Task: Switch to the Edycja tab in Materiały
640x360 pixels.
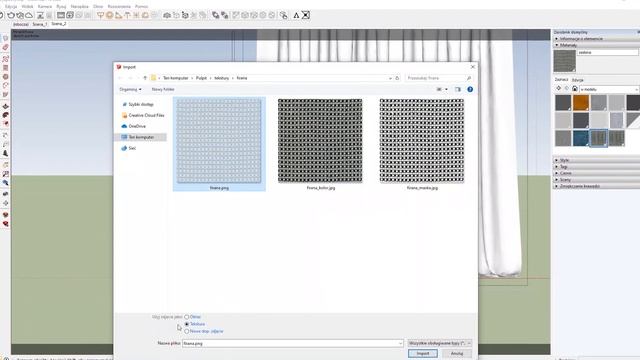Action: click(578, 80)
